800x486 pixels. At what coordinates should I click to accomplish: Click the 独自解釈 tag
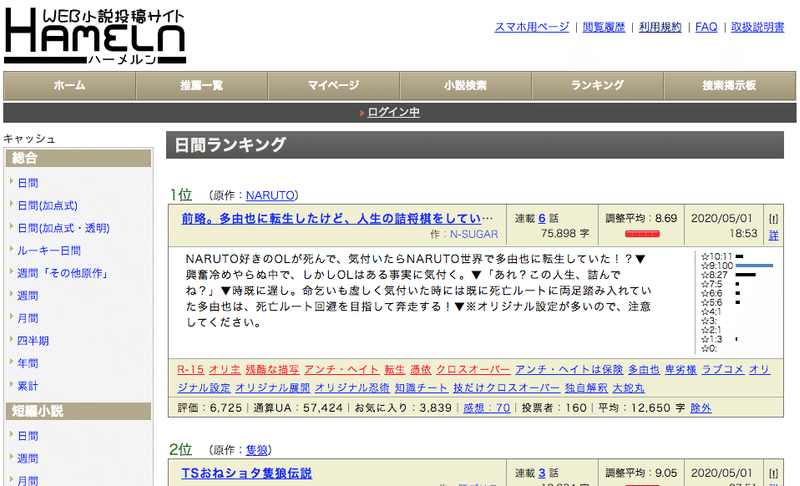point(586,388)
